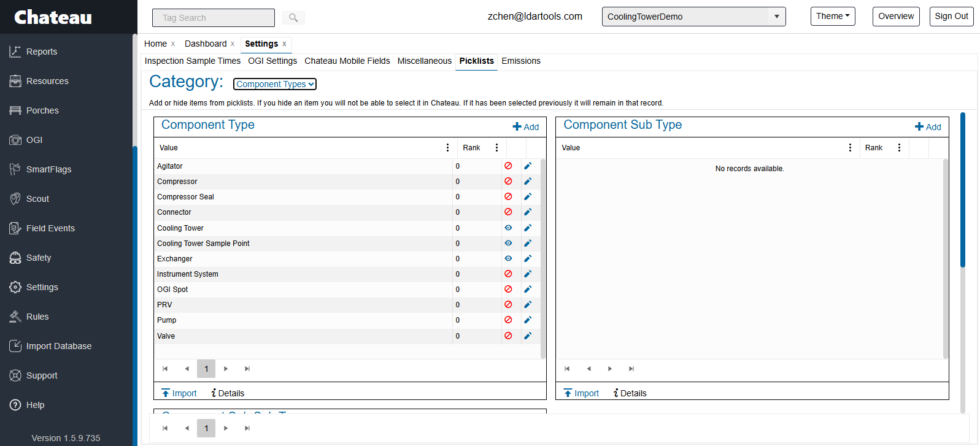This screenshot has height=446, width=980.
Task: Unhide the PRV component type
Action: (508, 304)
